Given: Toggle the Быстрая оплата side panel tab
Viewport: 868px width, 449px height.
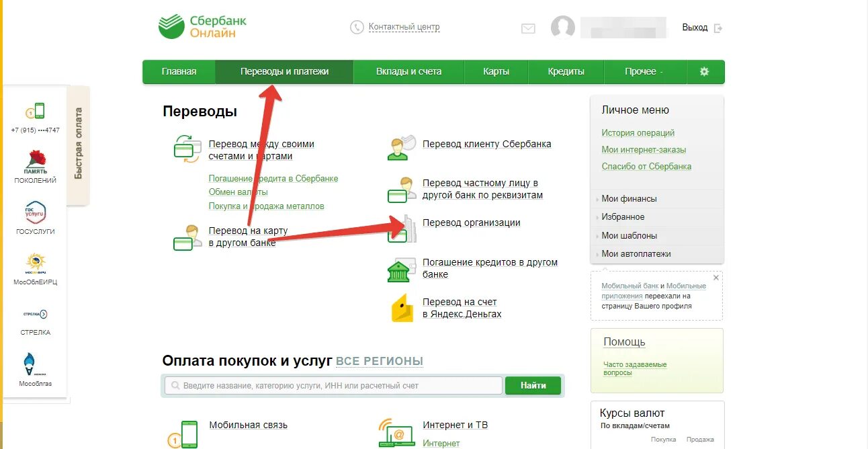Looking at the screenshot, I should 79,144.
